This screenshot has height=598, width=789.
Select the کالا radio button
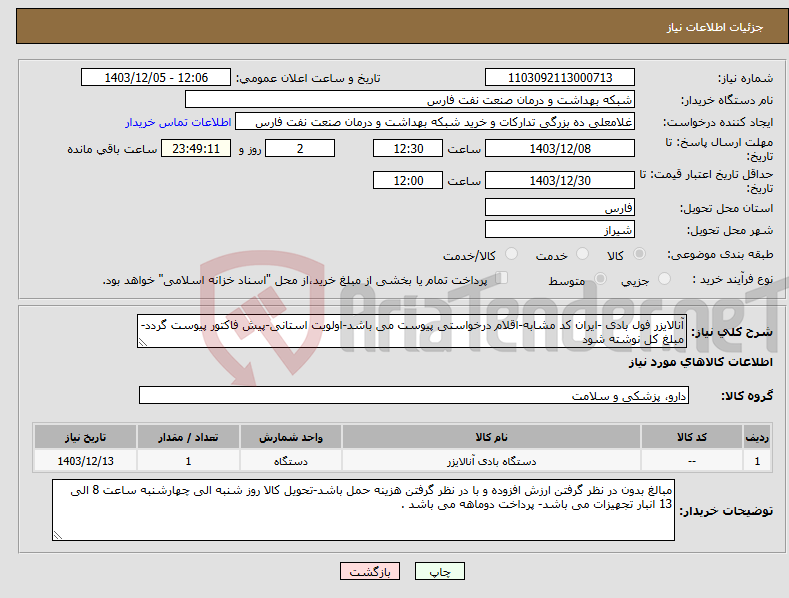pos(639,254)
